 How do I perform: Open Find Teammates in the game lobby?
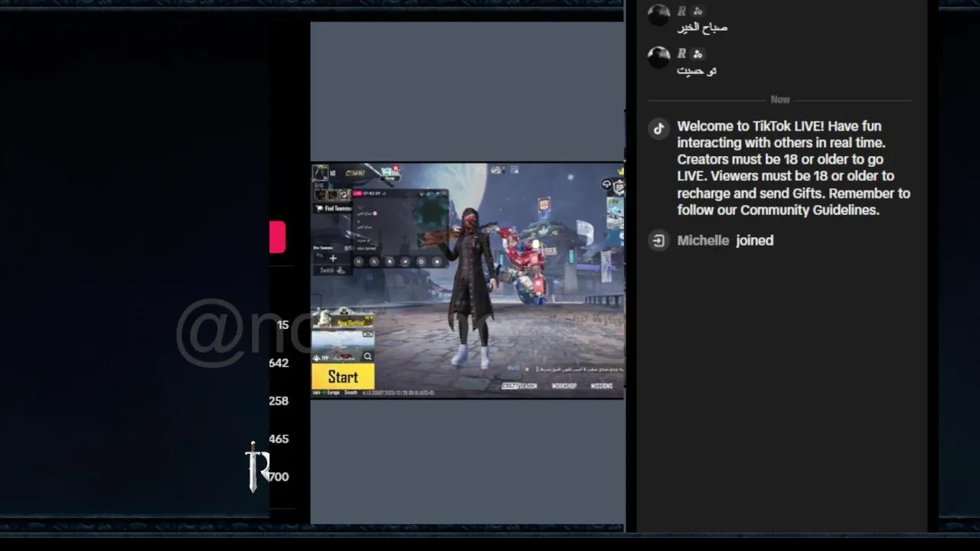[x=334, y=208]
